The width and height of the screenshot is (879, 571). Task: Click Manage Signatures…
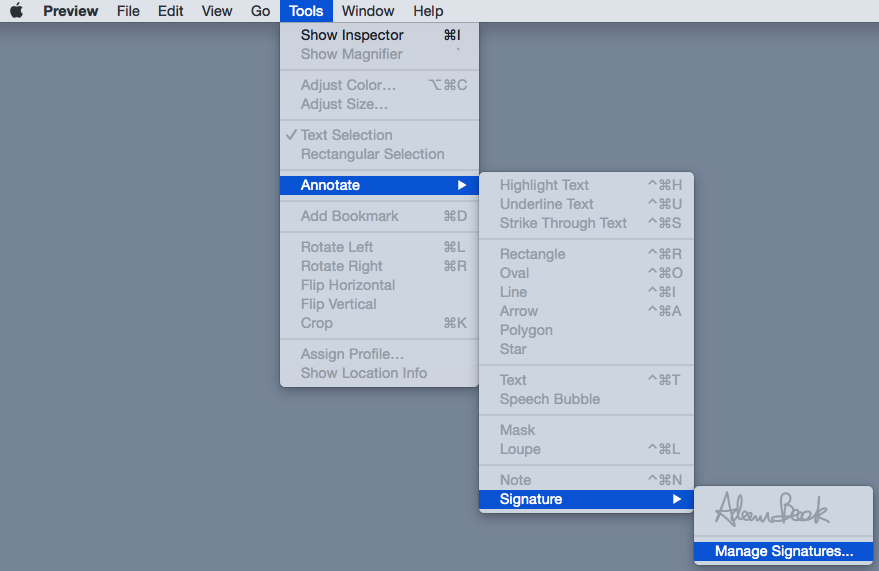pyautogui.click(x=783, y=551)
